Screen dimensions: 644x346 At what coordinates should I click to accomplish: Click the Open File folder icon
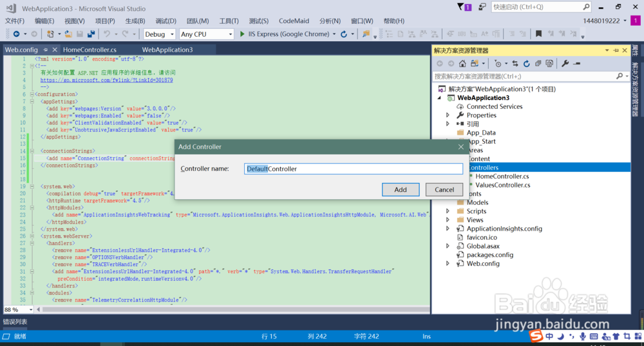coord(68,34)
